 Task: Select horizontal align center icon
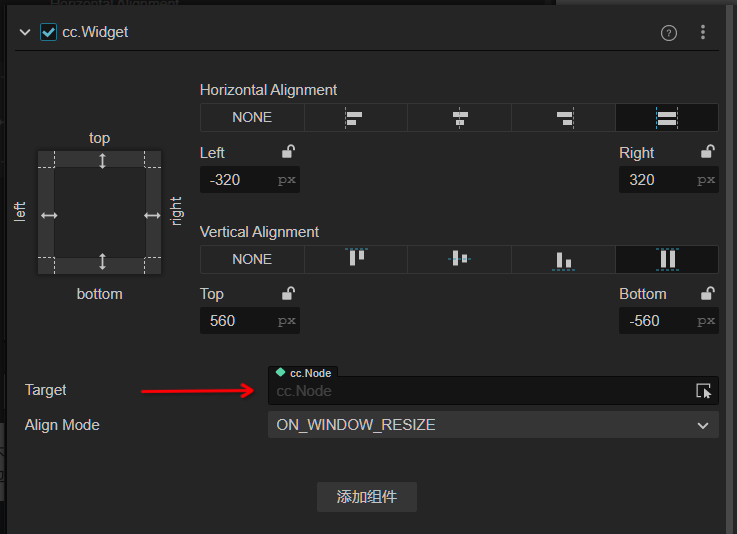(x=460, y=118)
